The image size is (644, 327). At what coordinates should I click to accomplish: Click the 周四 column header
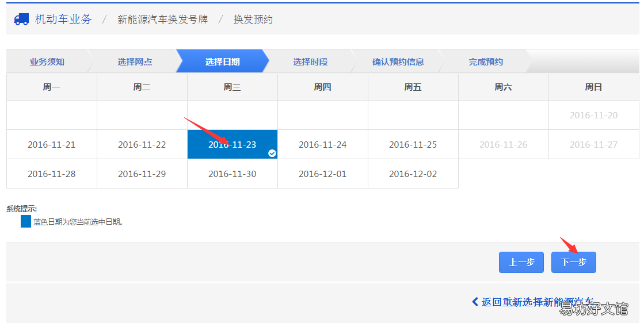coord(323,87)
